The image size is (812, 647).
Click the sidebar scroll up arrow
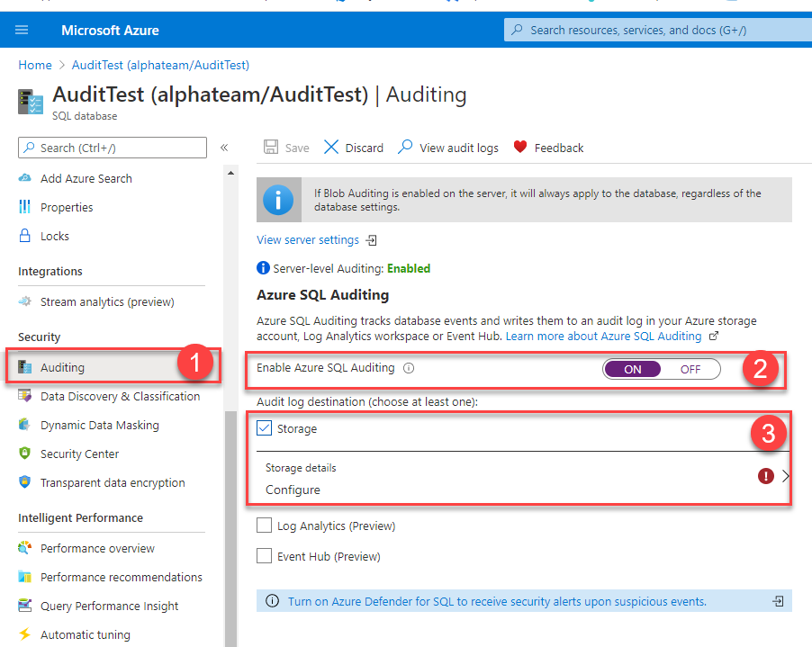(x=231, y=173)
